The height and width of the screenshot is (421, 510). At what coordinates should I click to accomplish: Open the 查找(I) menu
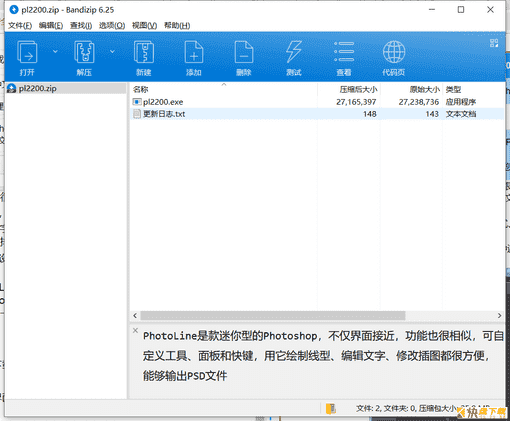coord(81,26)
